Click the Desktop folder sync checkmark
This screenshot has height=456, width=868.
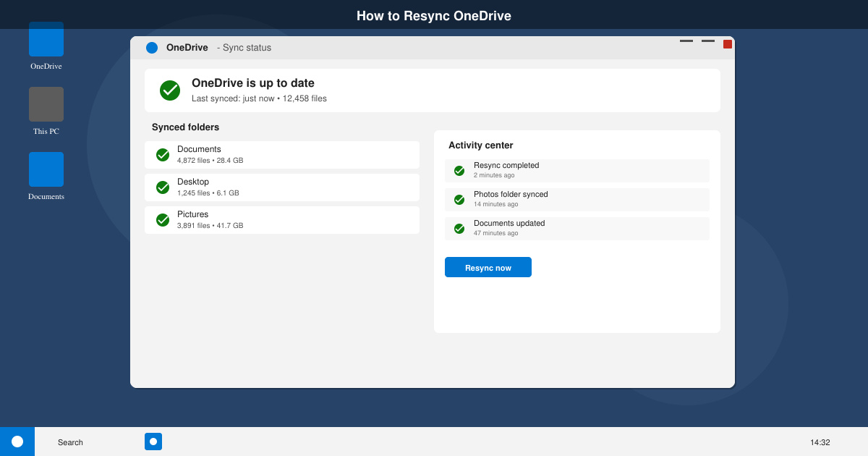tap(163, 187)
